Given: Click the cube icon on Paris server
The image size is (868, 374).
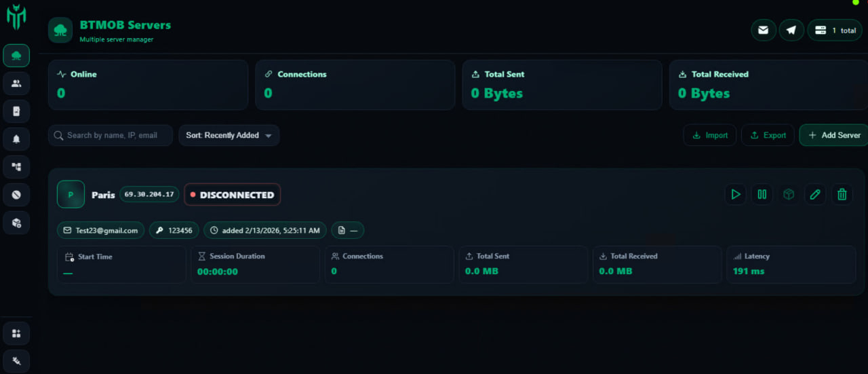Looking at the screenshot, I should pos(789,195).
